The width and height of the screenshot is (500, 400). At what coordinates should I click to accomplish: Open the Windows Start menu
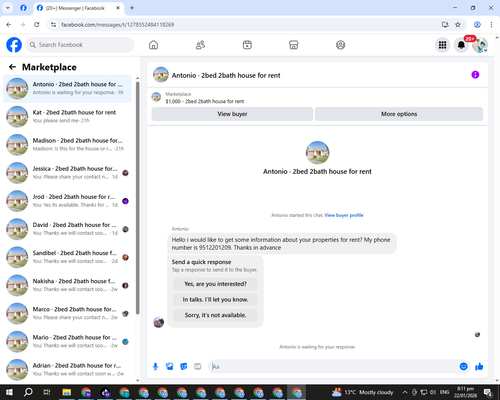[x=9, y=392]
